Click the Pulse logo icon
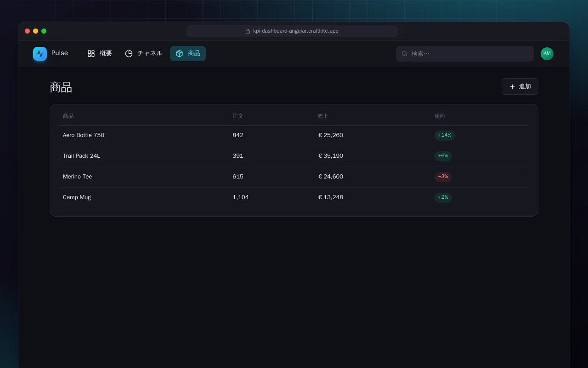The width and height of the screenshot is (588, 368). click(x=40, y=54)
